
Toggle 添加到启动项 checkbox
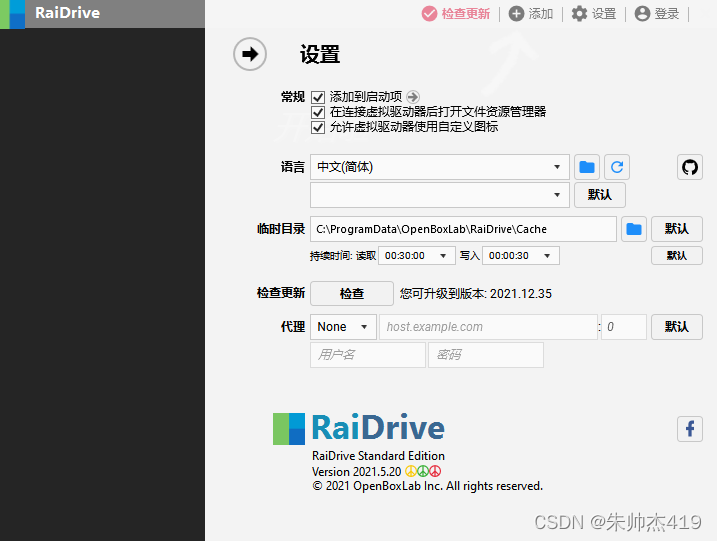click(318, 97)
